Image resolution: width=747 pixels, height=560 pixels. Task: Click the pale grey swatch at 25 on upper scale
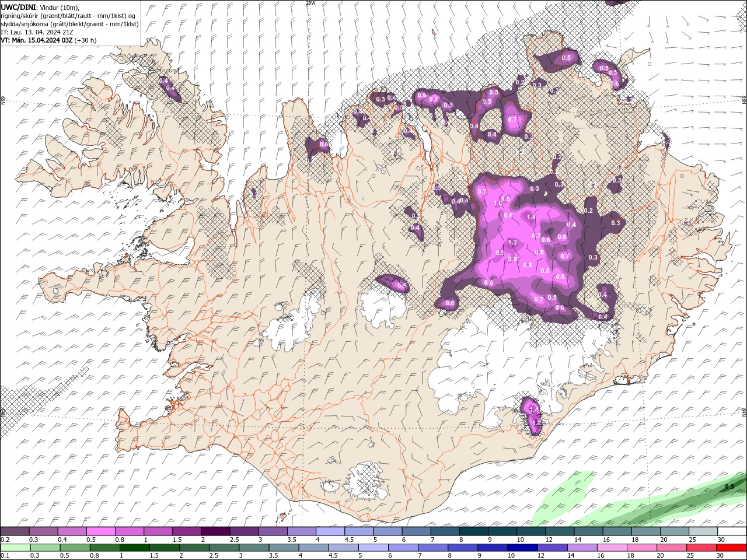(703, 531)
